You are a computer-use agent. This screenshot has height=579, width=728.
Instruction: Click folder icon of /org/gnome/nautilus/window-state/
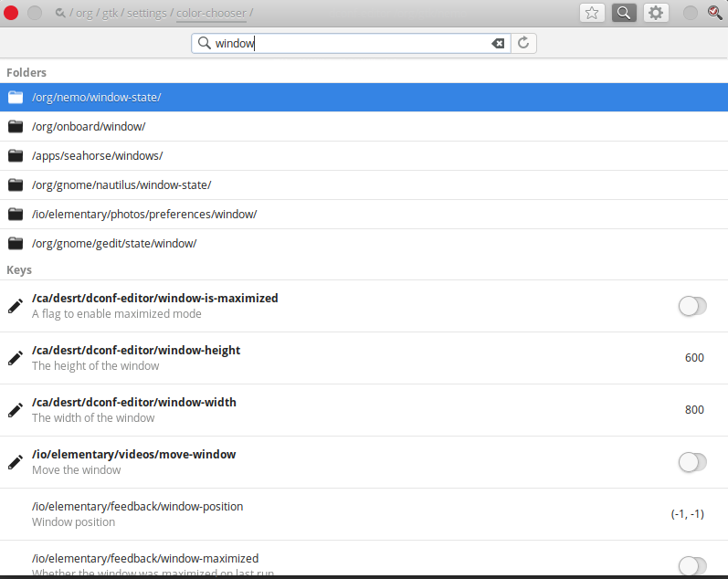tap(16, 184)
